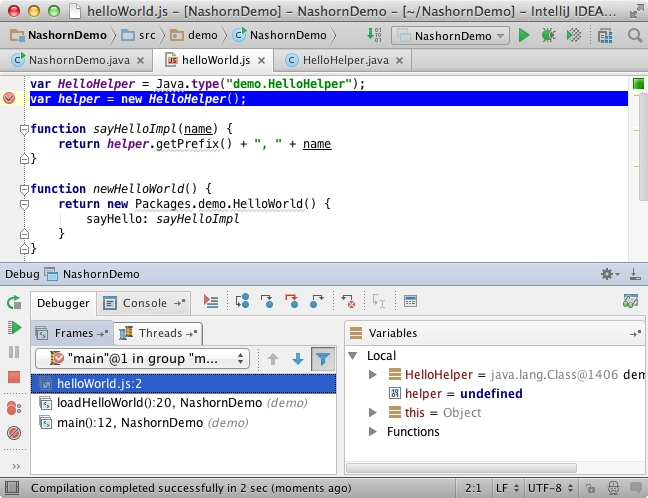The width and height of the screenshot is (648, 498).
Task: Click Drop Frame icon
Action: [348, 301]
